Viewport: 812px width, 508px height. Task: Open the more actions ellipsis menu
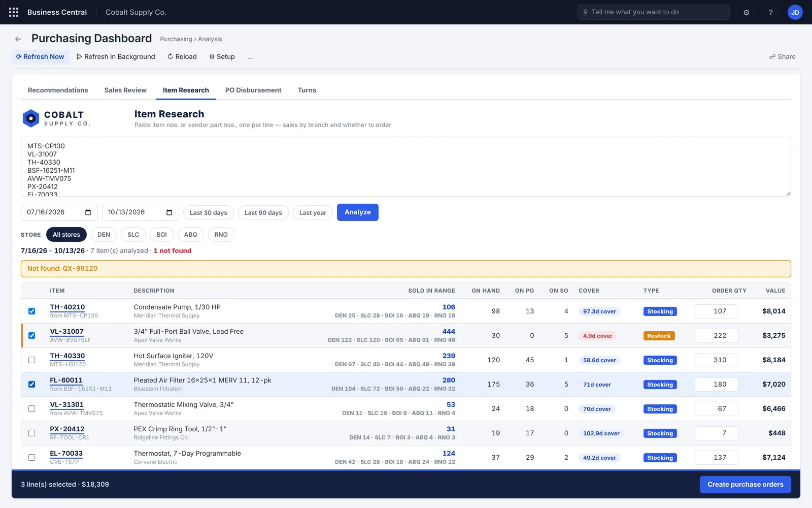point(250,57)
